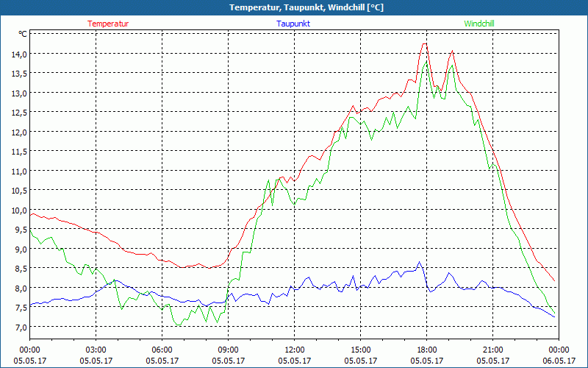This screenshot has width=588, height=368.
Task: Click the 7,0 value on the y-axis
Action: coord(21,327)
